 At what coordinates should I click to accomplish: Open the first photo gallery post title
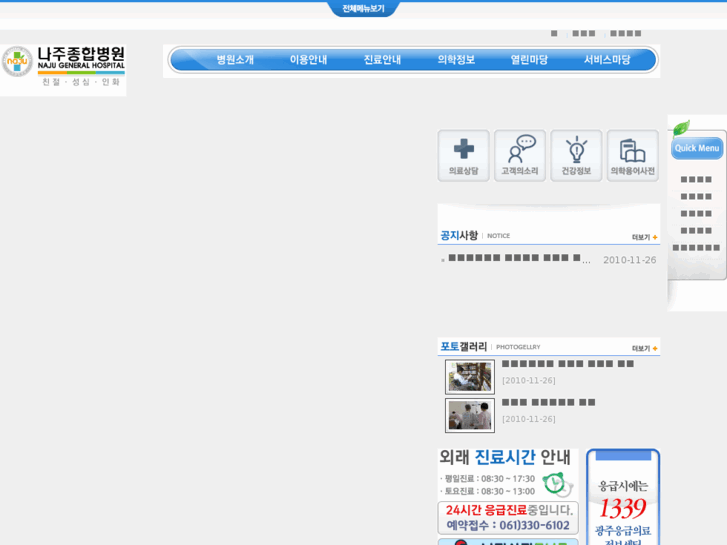568,364
